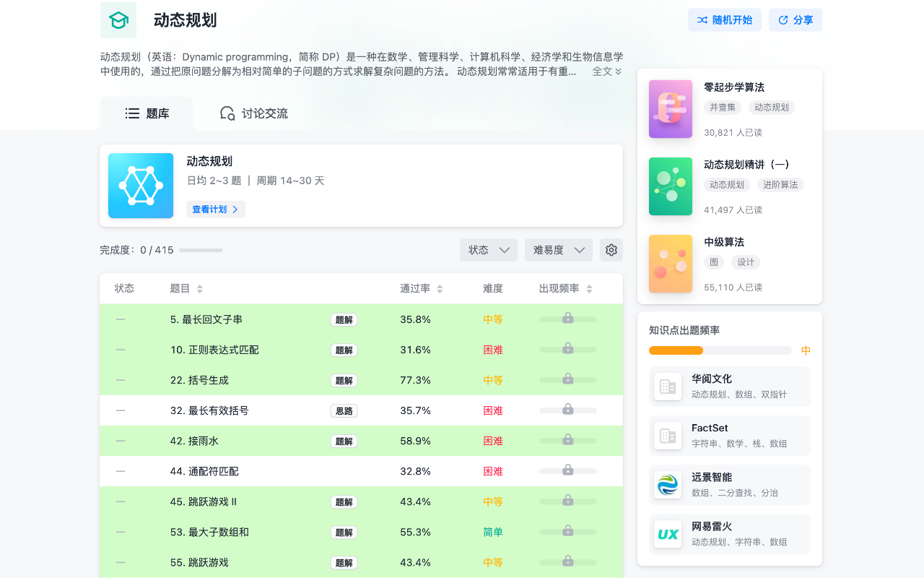924x578 pixels.
Task: Click the orange 中级算法 book cover icon
Action: (x=670, y=264)
